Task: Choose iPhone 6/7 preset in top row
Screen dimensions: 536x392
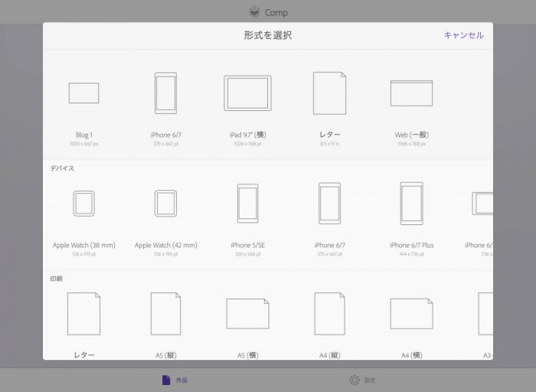Action: click(x=166, y=93)
